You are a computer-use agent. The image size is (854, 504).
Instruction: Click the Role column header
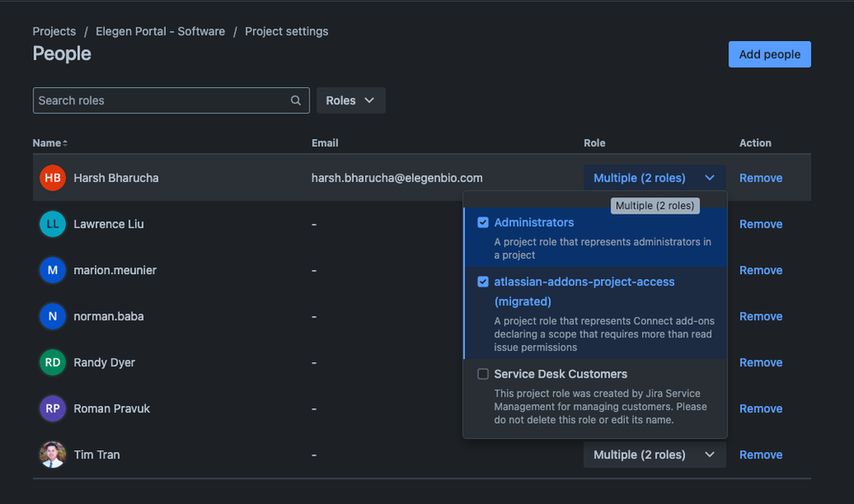(x=594, y=144)
